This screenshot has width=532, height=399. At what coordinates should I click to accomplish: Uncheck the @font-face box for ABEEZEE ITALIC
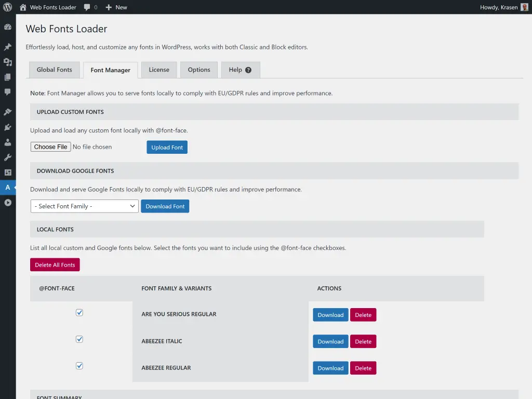79,339
